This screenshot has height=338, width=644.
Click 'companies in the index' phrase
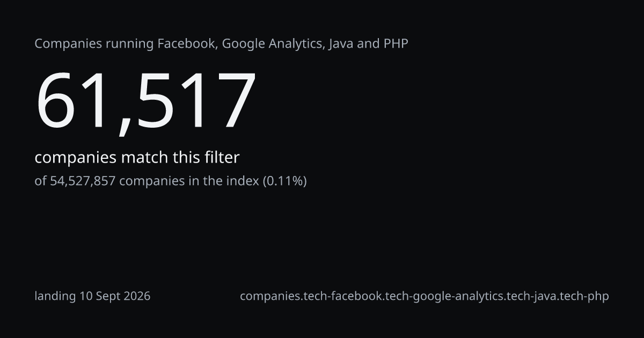[x=189, y=181]
